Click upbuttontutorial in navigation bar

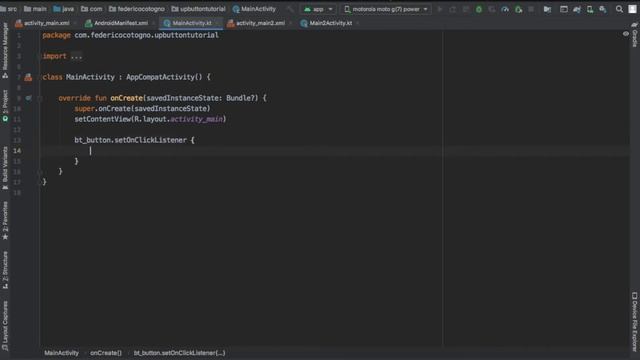199,9
